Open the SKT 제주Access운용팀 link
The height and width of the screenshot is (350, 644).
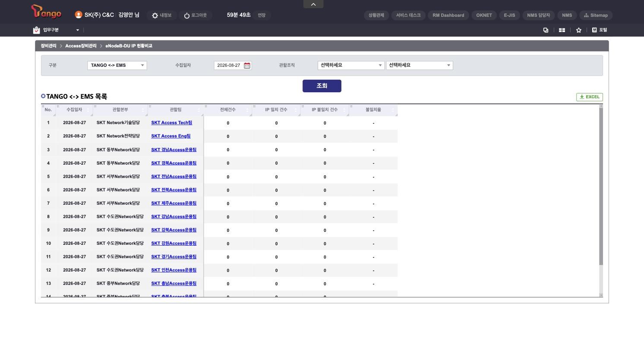174,203
